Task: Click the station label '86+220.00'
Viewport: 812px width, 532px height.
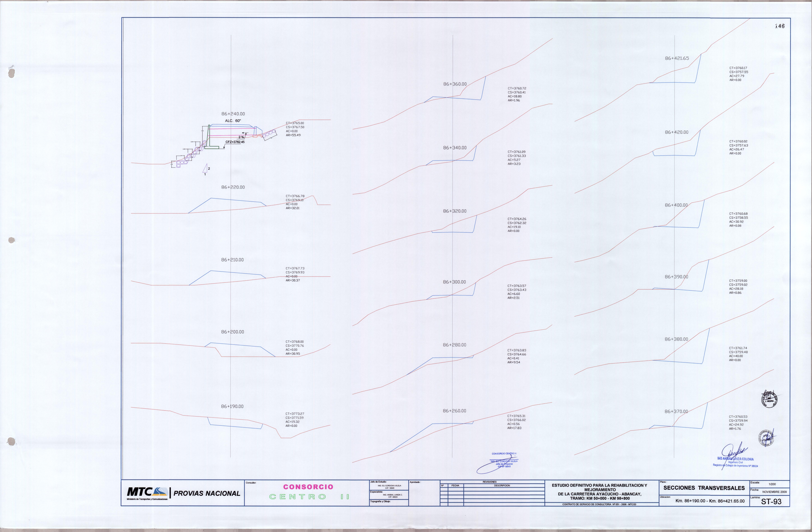Action: [x=233, y=187]
